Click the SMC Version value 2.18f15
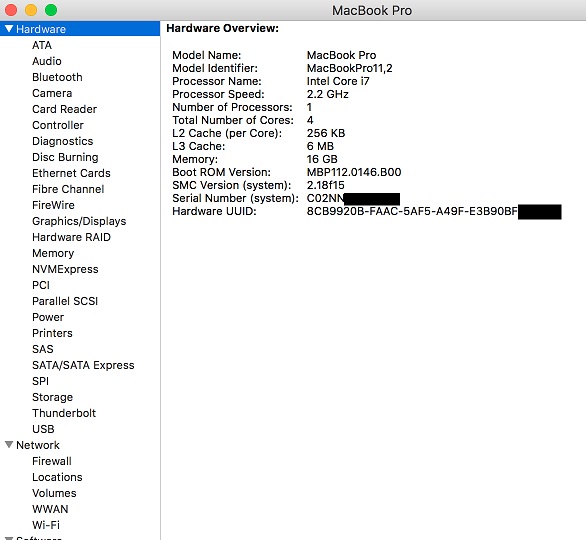This screenshot has width=586, height=540. (326, 185)
